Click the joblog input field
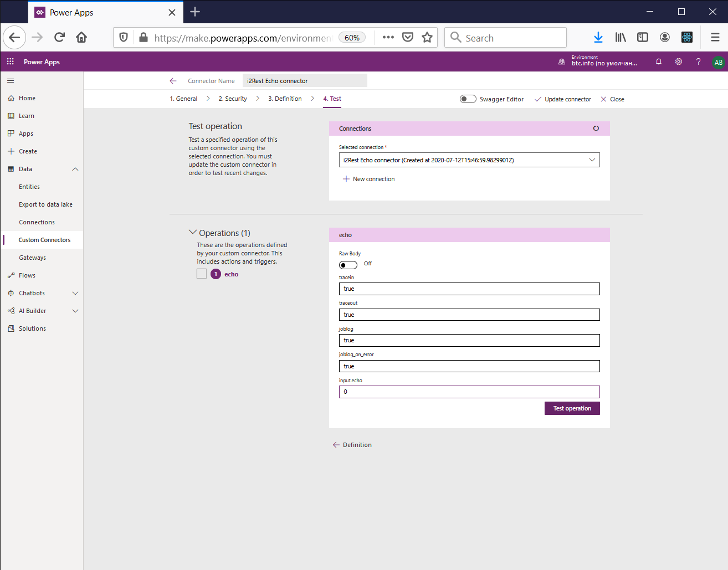 tap(469, 340)
